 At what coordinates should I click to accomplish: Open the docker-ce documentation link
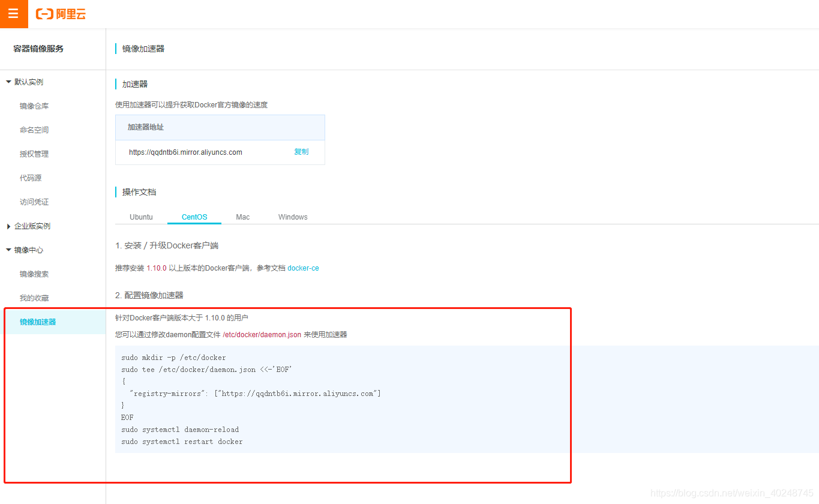click(303, 268)
